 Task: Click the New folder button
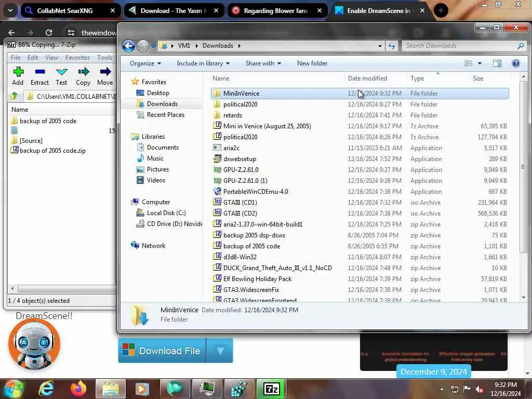point(312,63)
